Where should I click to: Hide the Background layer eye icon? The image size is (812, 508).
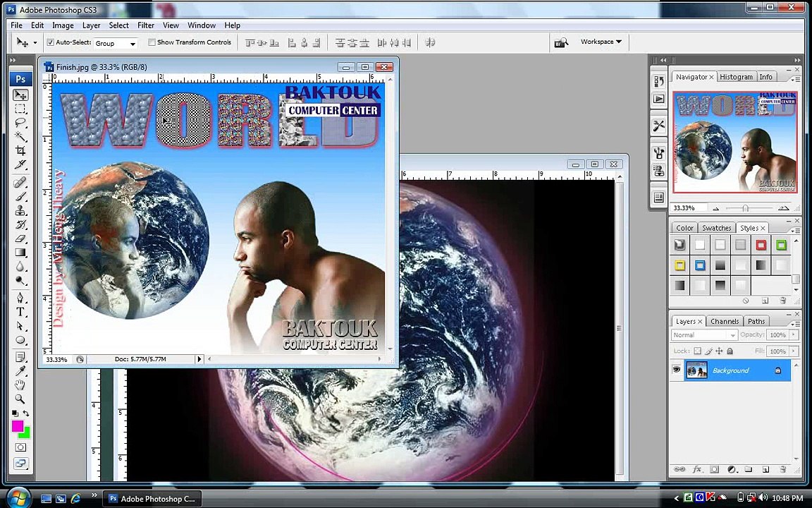click(677, 370)
